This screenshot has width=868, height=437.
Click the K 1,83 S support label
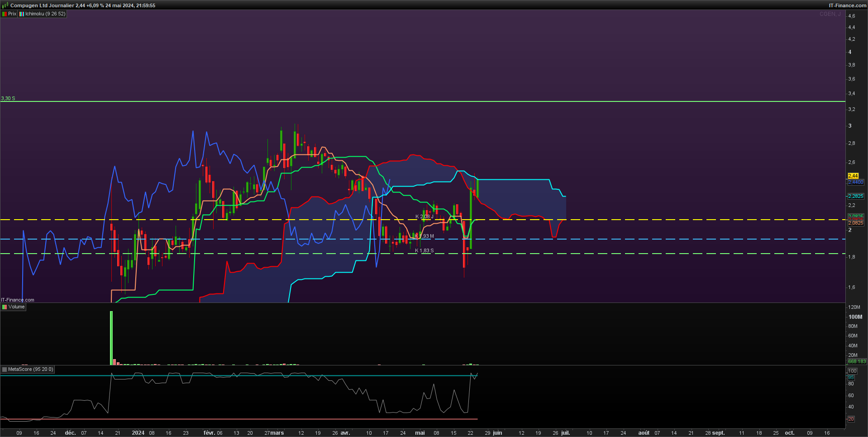coord(424,250)
